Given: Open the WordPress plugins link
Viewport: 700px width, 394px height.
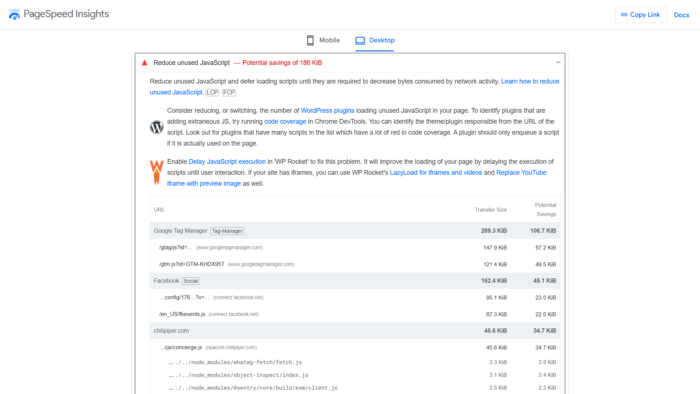Looking at the screenshot, I should click(x=327, y=111).
